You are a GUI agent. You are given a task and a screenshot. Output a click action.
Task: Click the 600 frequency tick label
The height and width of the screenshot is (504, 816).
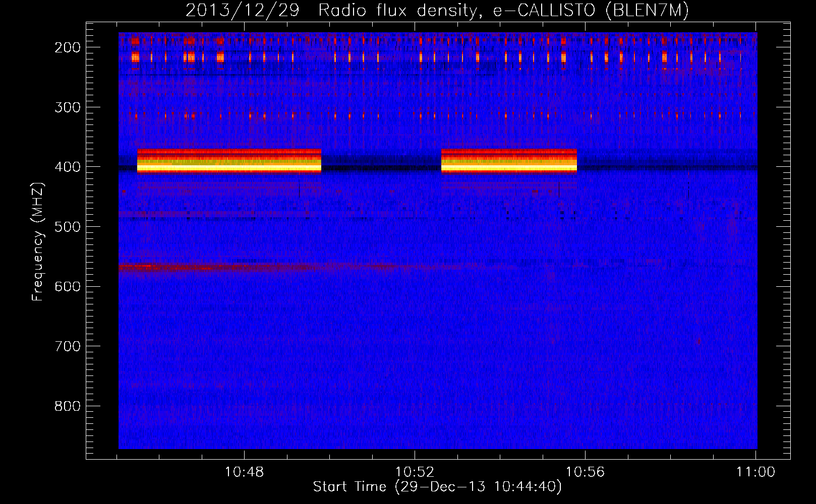click(x=67, y=286)
